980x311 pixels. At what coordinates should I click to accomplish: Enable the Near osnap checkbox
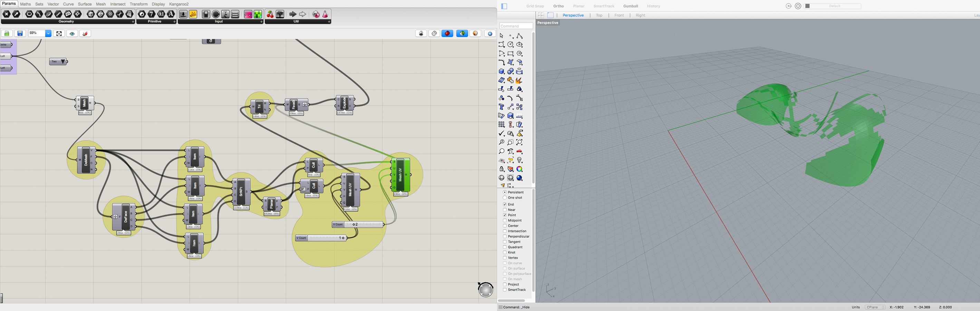[505, 210]
